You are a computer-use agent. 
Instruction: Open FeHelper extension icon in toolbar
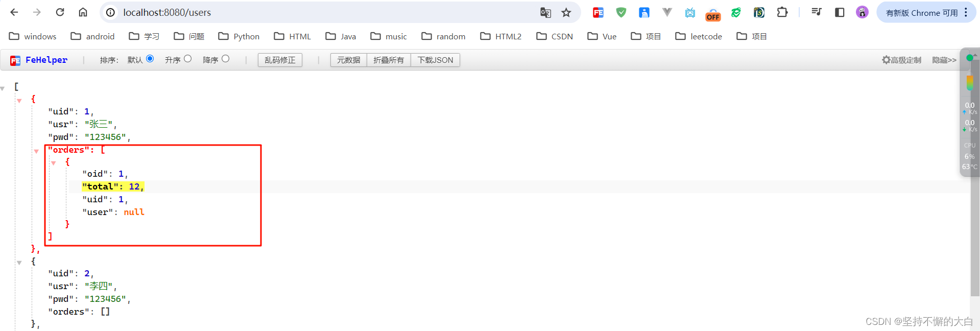tap(598, 12)
